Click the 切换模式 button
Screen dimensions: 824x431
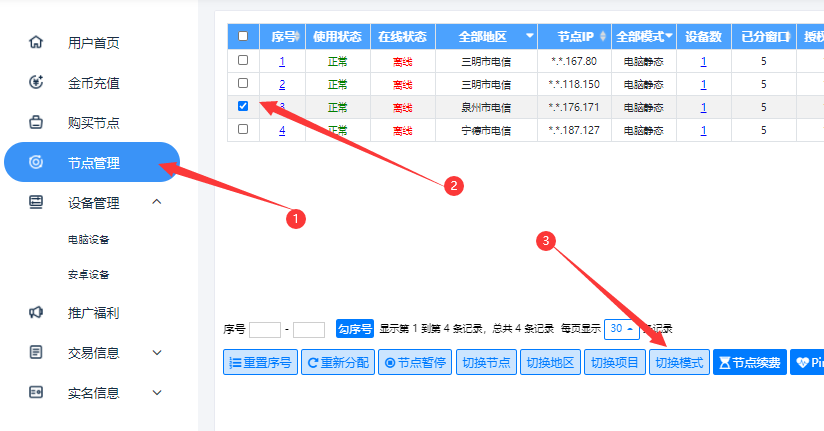click(679, 362)
